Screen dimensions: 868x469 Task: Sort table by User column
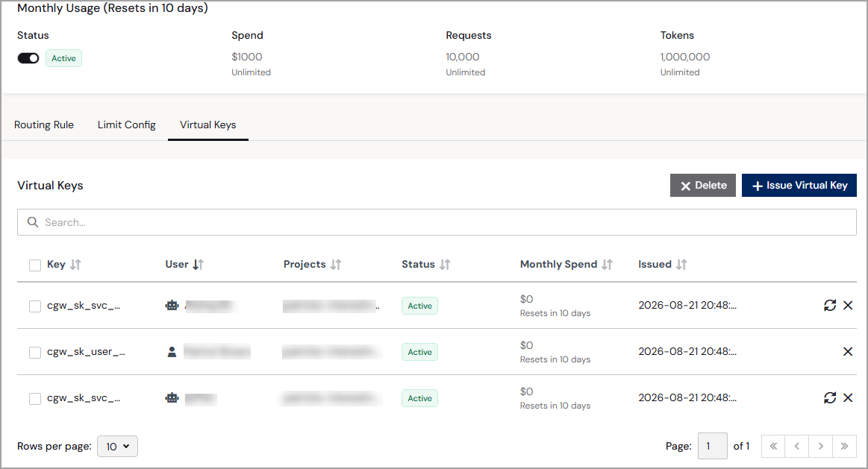pyautogui.click(x=198, y=265)
